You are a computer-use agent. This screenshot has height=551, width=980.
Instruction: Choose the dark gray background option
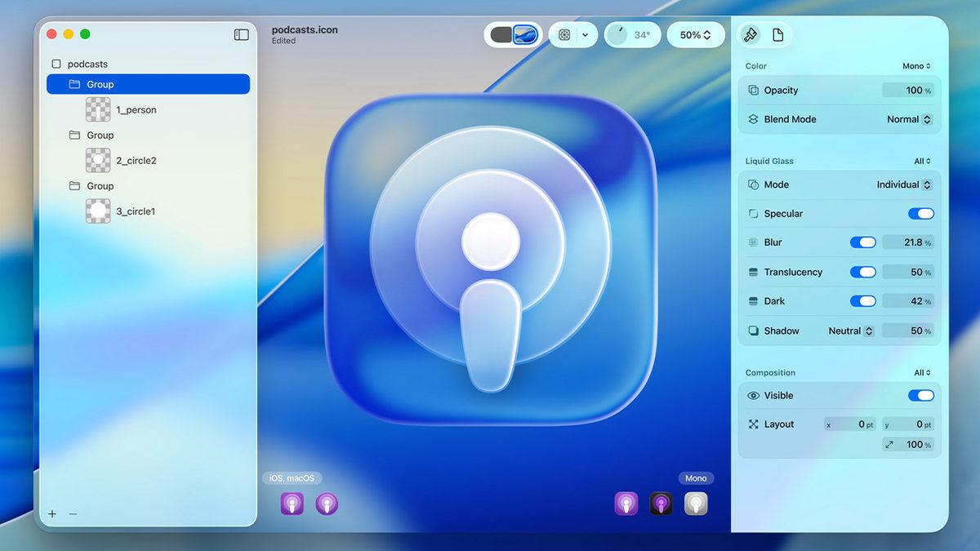click(501, 35)
